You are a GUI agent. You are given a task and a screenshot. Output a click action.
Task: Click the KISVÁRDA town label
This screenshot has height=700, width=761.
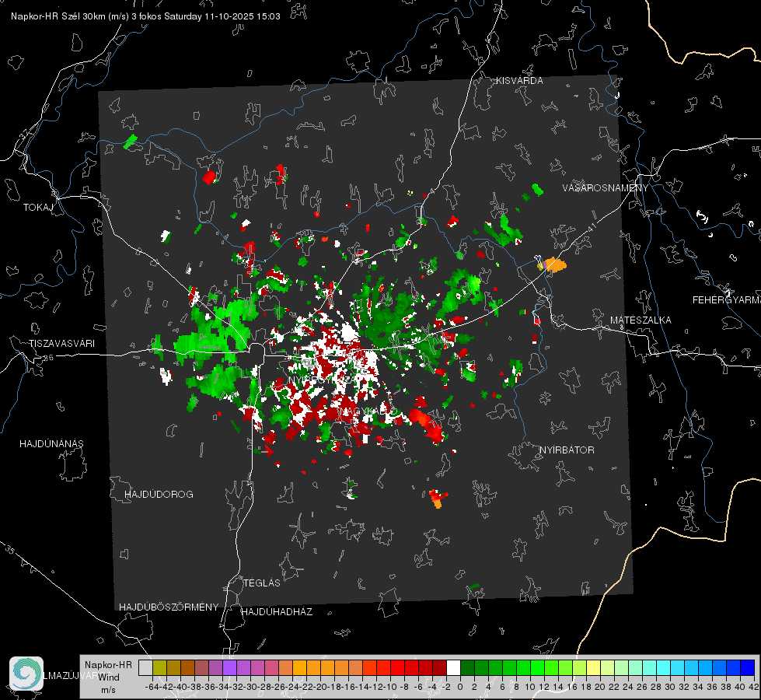(519, 81)
